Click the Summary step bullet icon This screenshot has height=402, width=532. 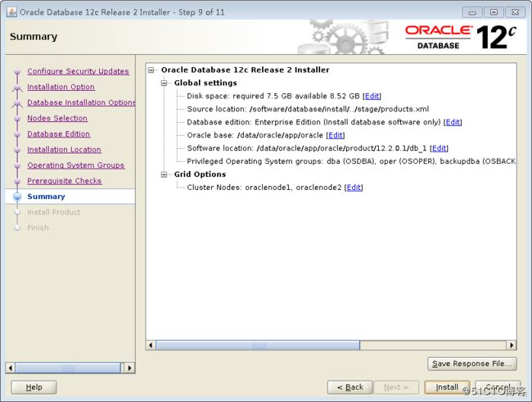click(17, 196)
